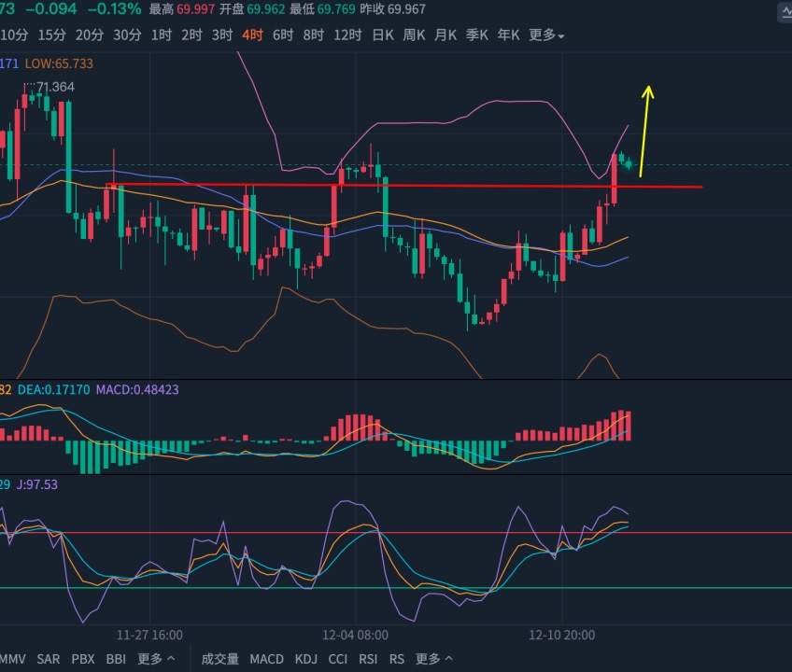Select the RS indicator
792x672 pixels.
(x=397, y=659)
